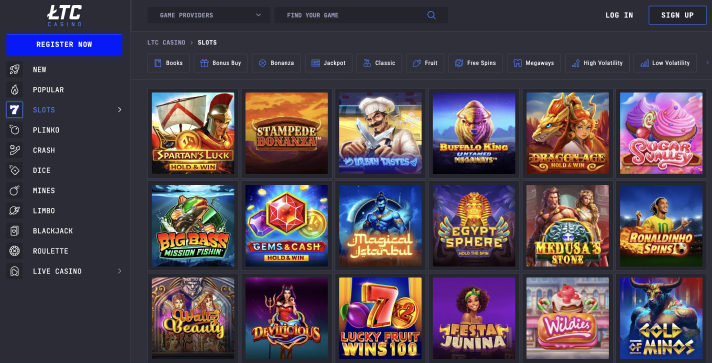This screenshot has height=363, width=712.
Task: Click the Live Casino icon
Action: point(15,271)
